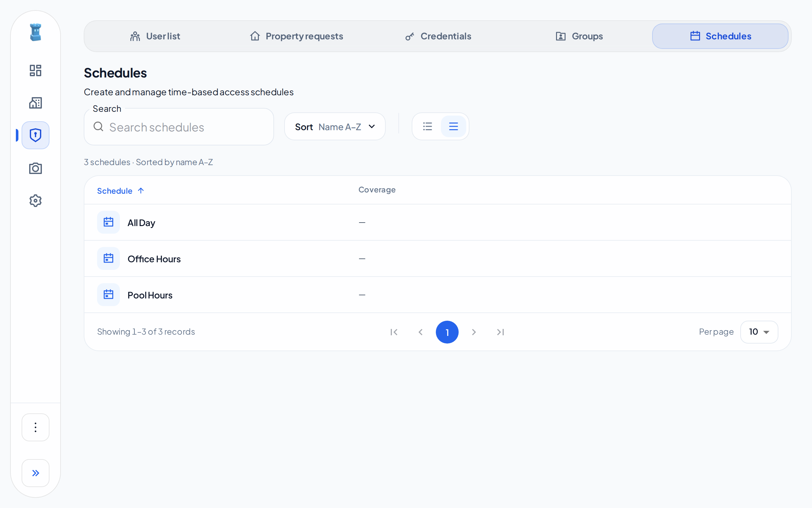Go to previous page arrow
Screen dimensions: 812x508
[x=420, y=332]
